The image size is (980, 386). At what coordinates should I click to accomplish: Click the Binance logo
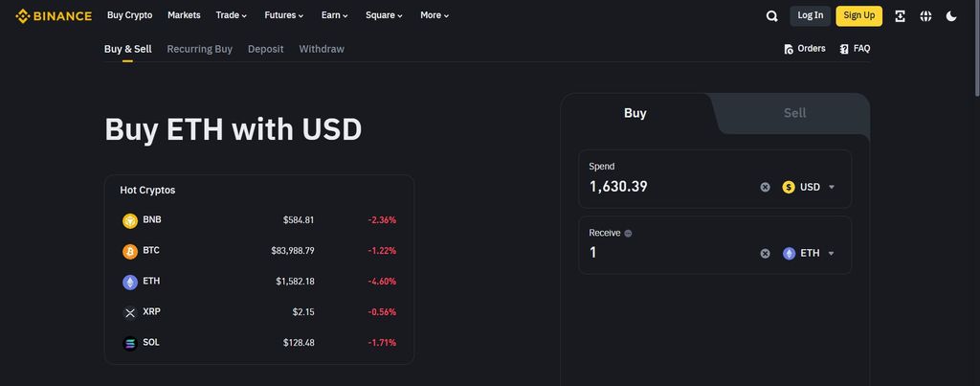click(x=54, y=15)
